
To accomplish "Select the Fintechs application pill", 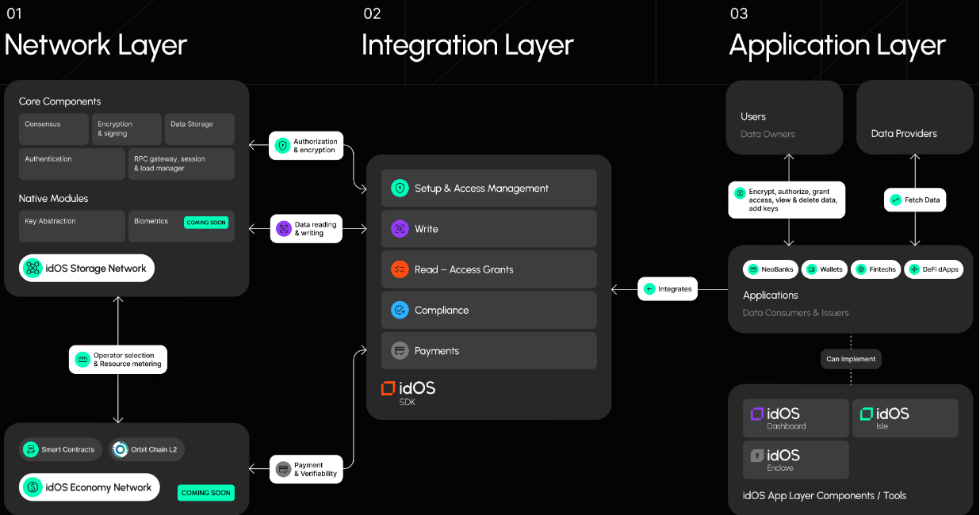I will pyautogui.click(x=875, y=269).
